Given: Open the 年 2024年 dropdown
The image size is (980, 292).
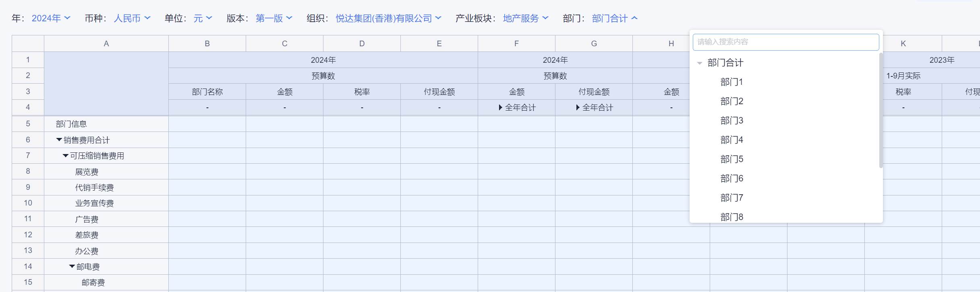Looking at the screenshot, I should (x=51, y=19).
